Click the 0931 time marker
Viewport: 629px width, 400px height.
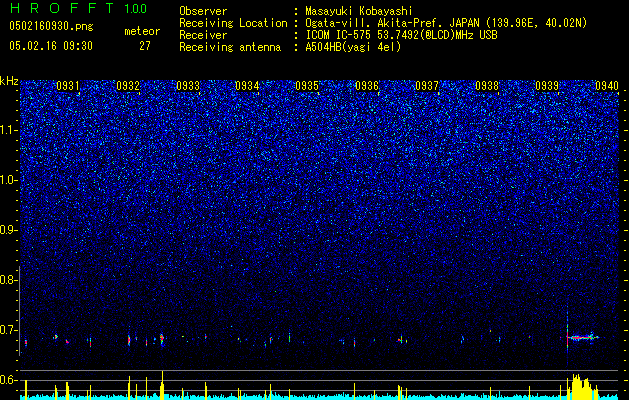(68, 86)
